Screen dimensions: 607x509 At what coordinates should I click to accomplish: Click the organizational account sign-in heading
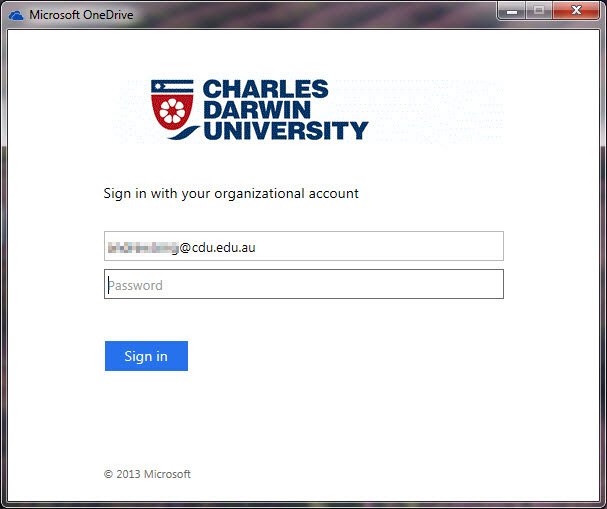click(231, 193)
